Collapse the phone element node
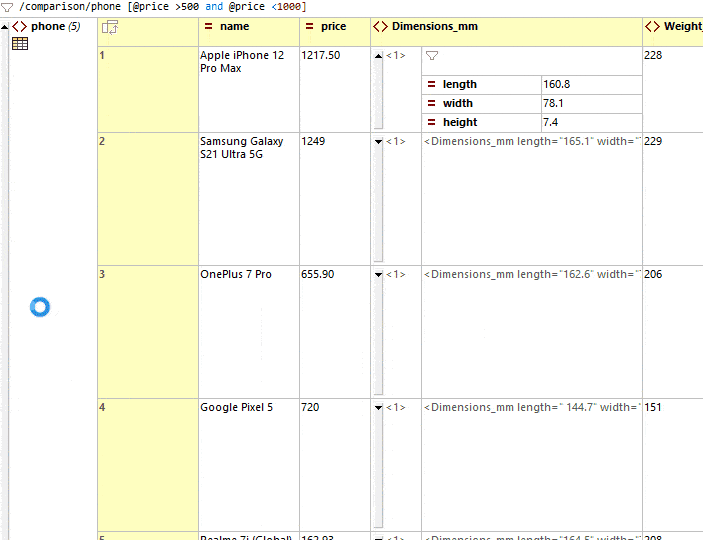703x540 pixels. [5, 27]
